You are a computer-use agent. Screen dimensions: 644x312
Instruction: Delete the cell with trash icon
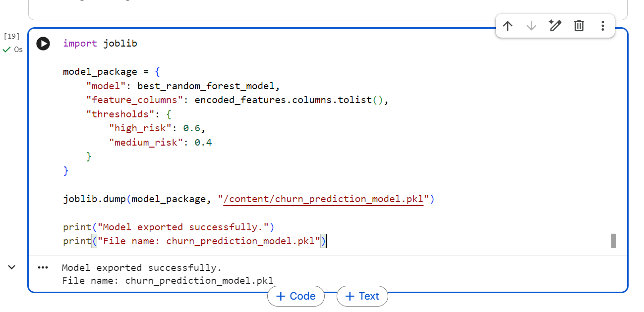579,26
